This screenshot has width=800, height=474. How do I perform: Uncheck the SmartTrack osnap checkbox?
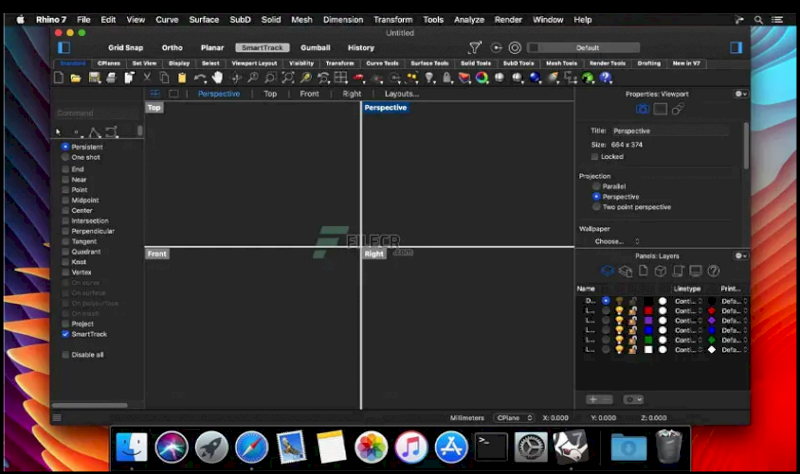coord(66,334)
